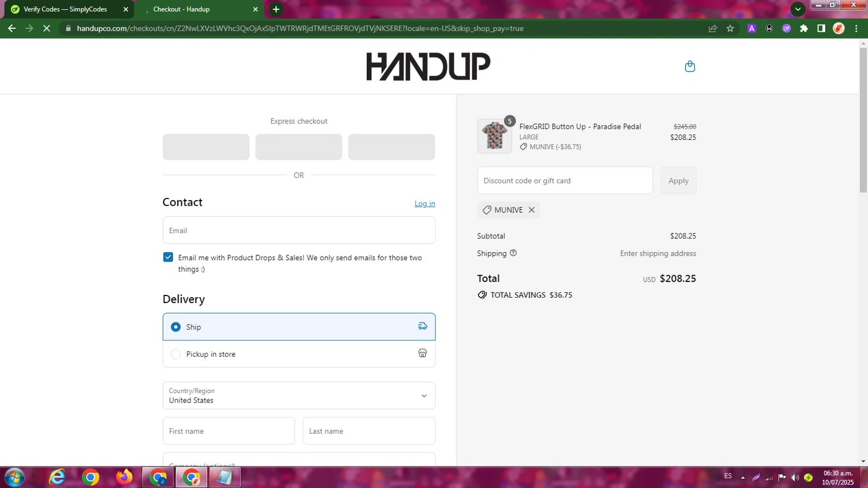
Task: Click the page vertical scrollbar
Action: coord(863,121)
